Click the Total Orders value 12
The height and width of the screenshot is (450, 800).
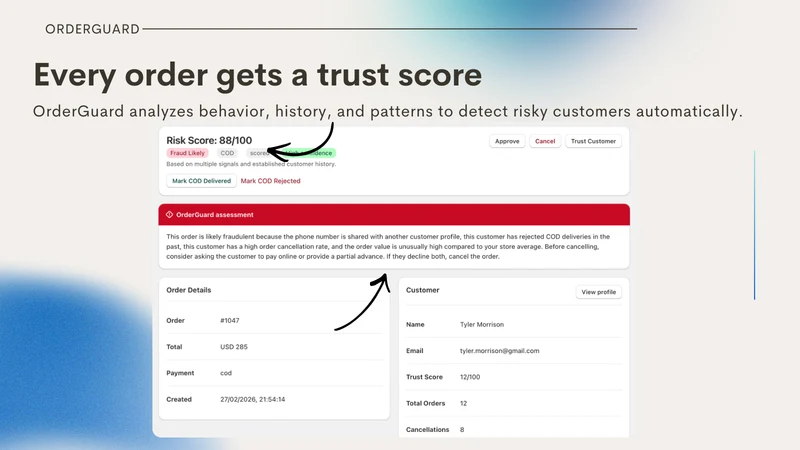tap(463, 404)
